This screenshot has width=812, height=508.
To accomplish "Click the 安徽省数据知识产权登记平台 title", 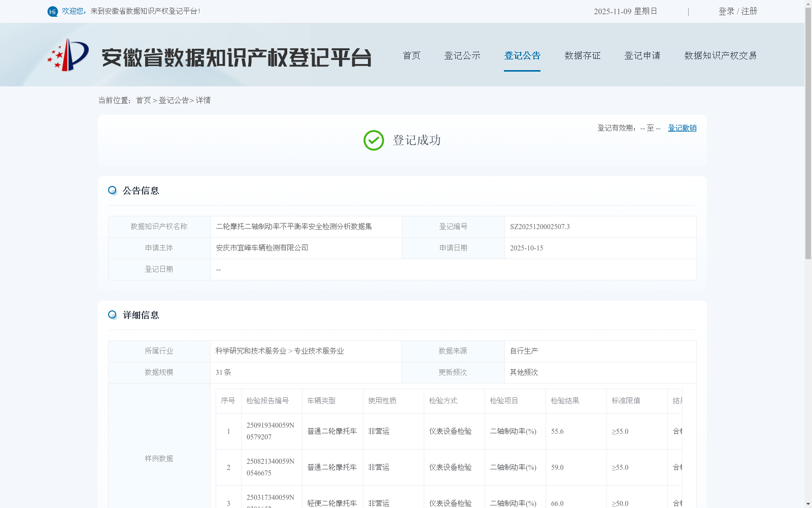I will click(236, 57).
